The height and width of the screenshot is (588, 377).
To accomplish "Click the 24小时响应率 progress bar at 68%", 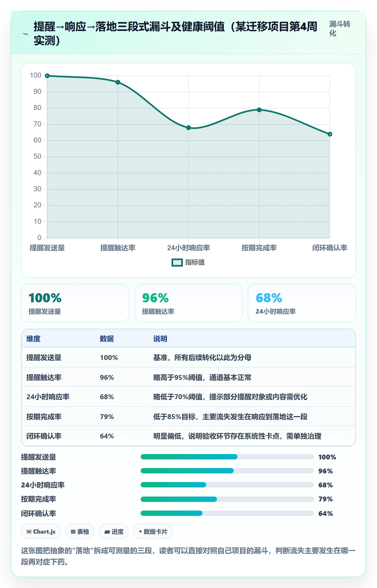I will point(227,485).
